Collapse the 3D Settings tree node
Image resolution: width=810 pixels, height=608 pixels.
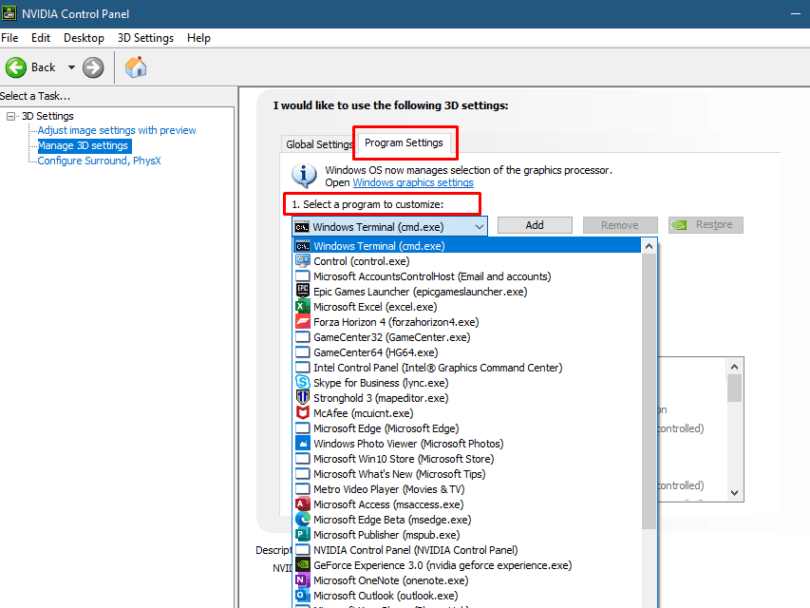(x=11, y=115)
